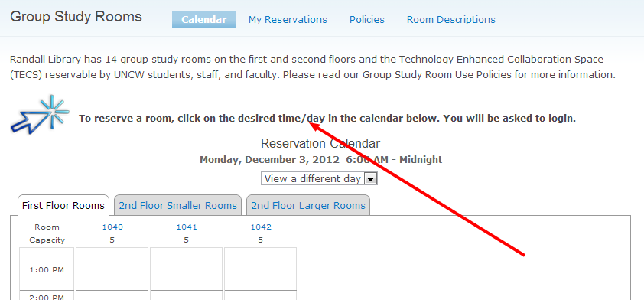Open Room Descriptions
The image size is (644, 300).
click(x=451, y=19)
